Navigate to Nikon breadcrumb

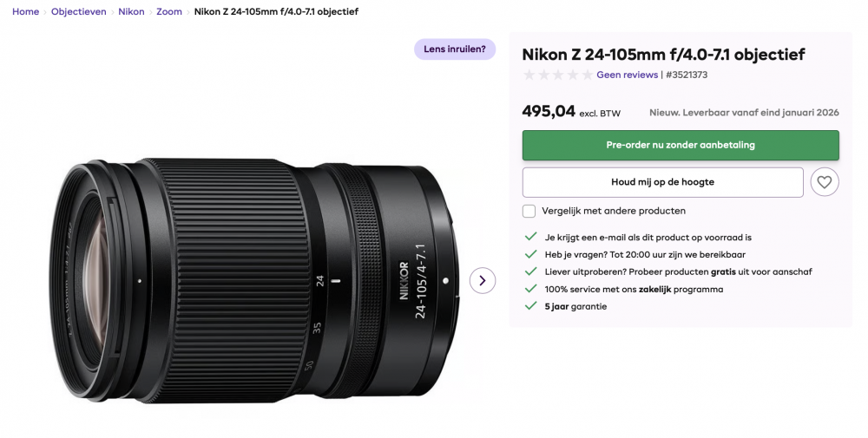tap(131, 11)
